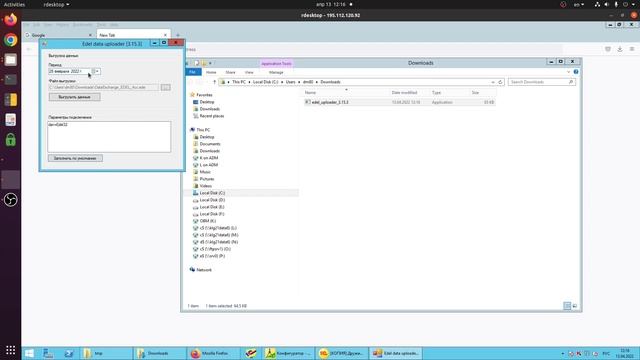Image resolution: width=640 pixels, height=360 pixels.
Task: Open address bar history dropdown in Explorer
Action: 493,82
